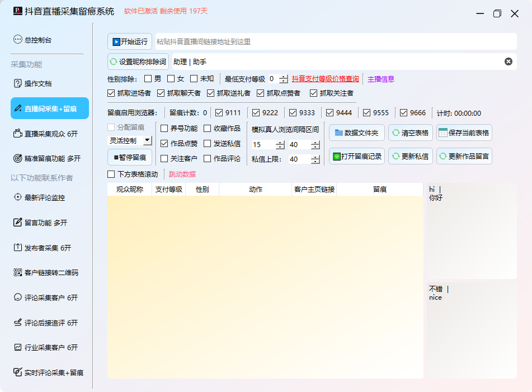Tick the 发送私信 checkbox
532x392 pixels.
[x=208, y=144]
